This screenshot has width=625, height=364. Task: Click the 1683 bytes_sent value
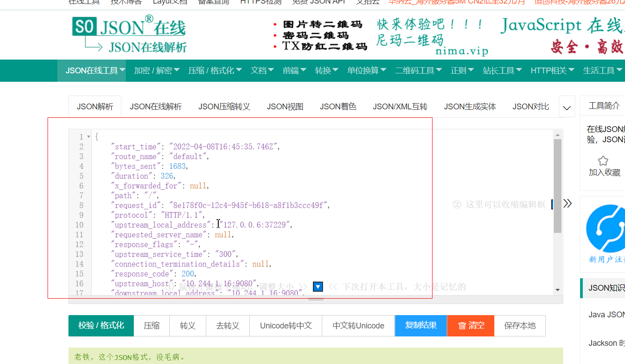[x=177, y=166]
